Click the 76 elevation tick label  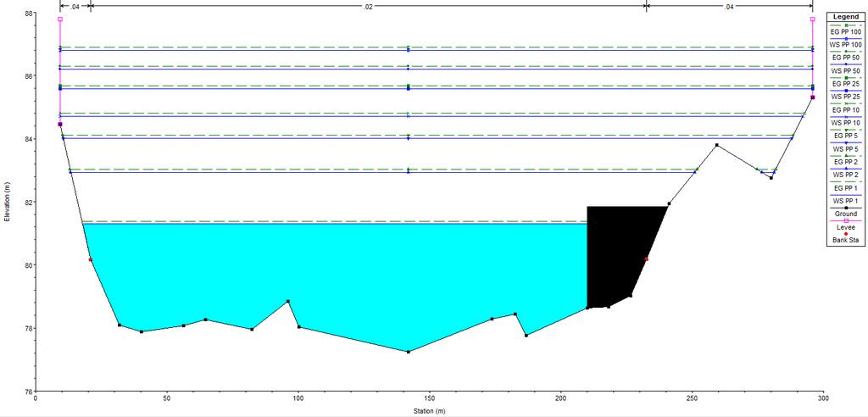tap(30, 392)
